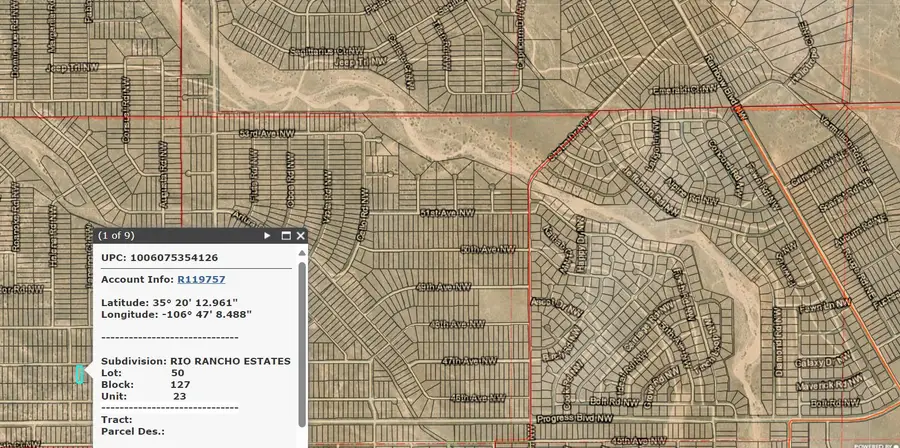This screenshot has height=448, width=900.
Task: Click the "(1 of 9)" popup title text
Action: point(116,236)
